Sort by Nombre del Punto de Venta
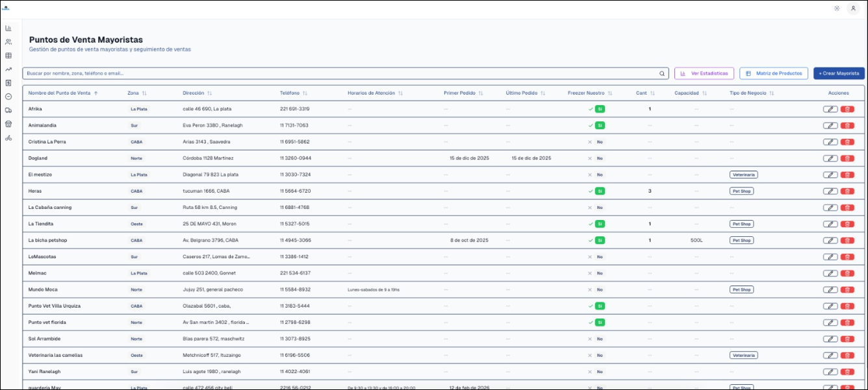The width and height of the screenshot is (868, 390). [63, 93]
